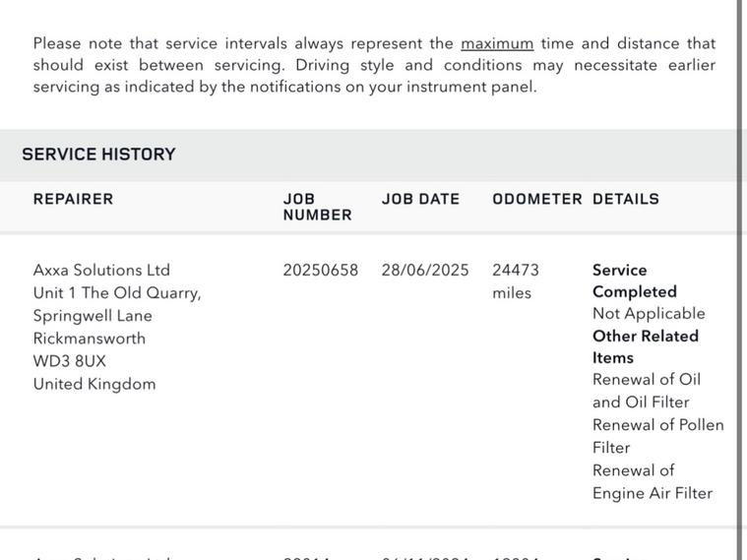Click the underlined word maximum

[x=497, y=44]
